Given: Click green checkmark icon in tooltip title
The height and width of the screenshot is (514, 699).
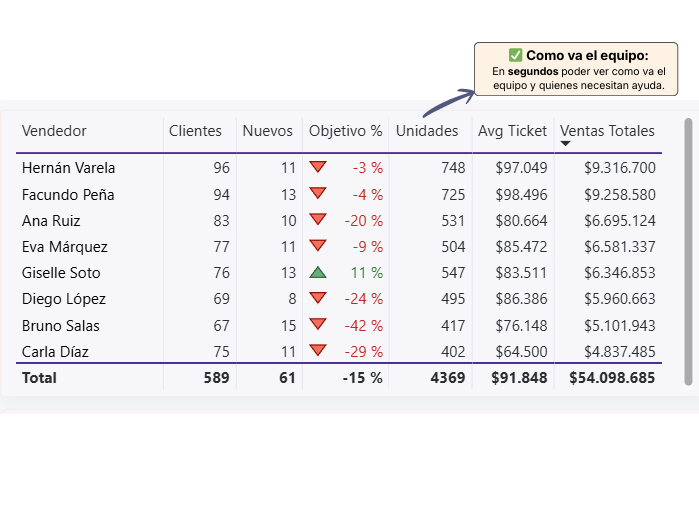Looking at the screenshot, I should click(x=515, y=55).
